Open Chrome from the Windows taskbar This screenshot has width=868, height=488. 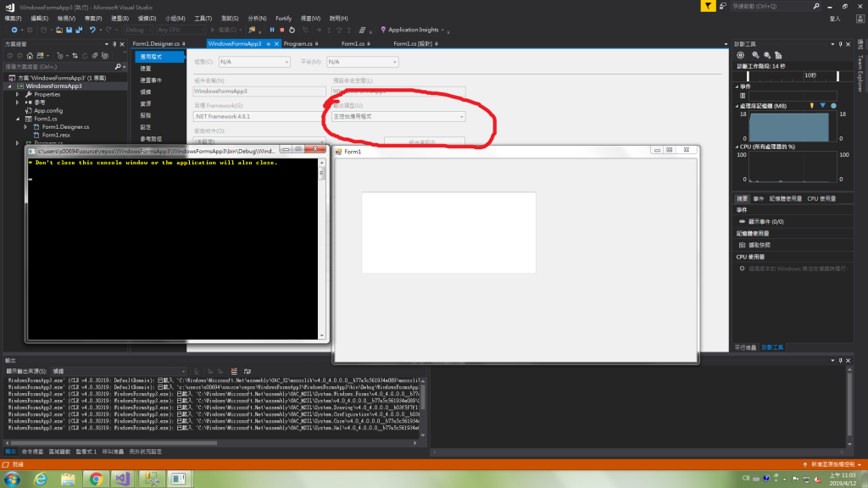96,479
